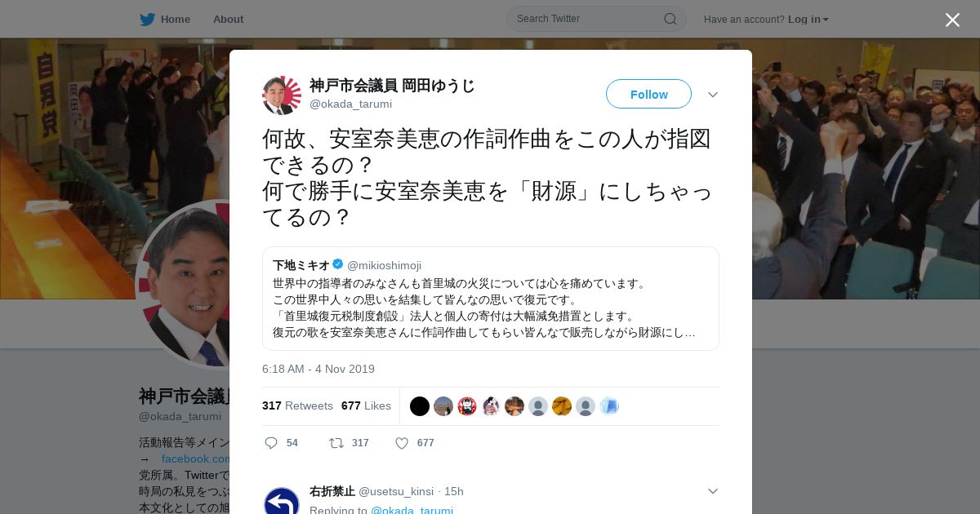The height and width of the screenshot is (514, 980).
Task: Like the tweet with heart icon
Action: pos(402,443)
